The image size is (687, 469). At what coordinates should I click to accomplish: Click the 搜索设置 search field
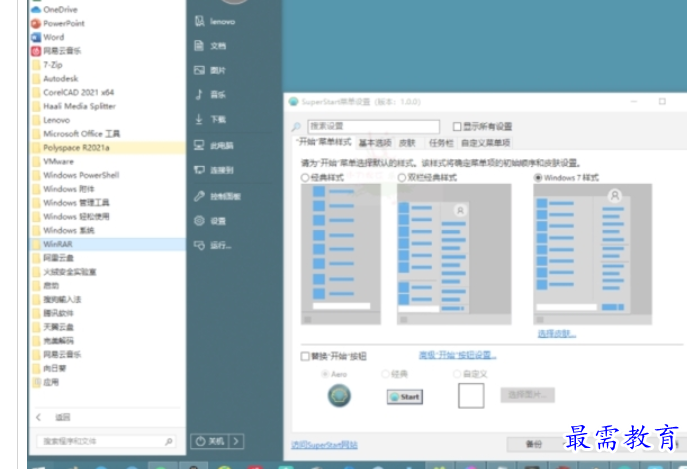[374, 126]
